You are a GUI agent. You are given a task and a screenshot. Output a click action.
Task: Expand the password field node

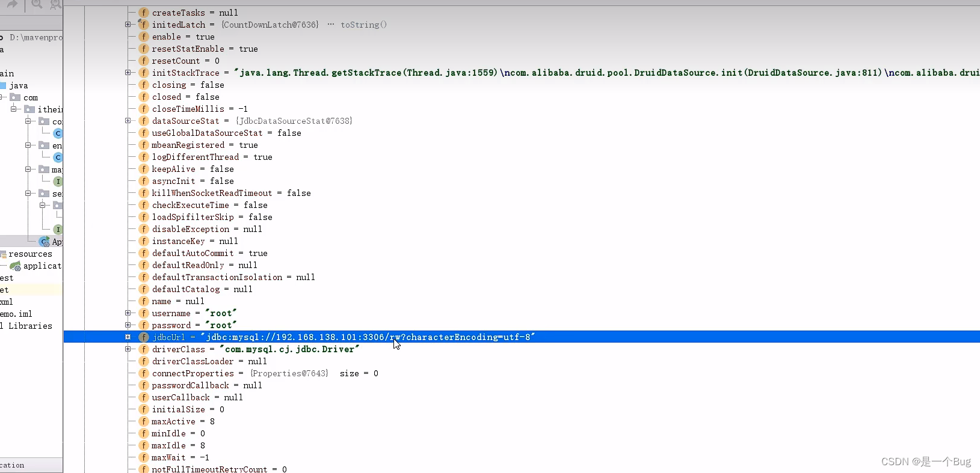(x=128, y=325)
